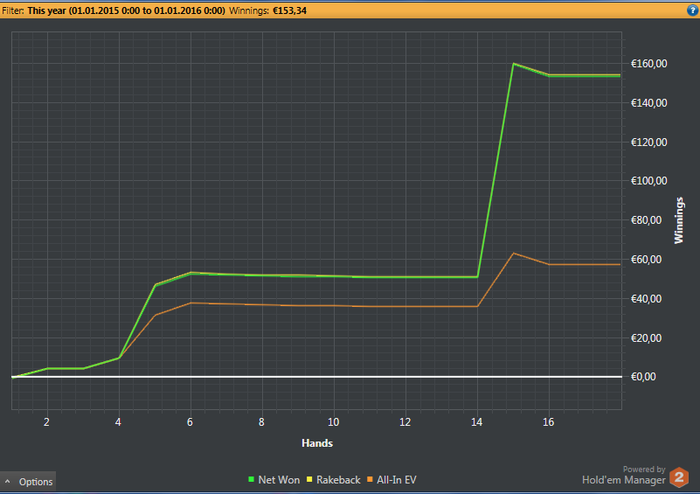
Task: Click the hand number 10 axis label
Action: click(333, 422)
